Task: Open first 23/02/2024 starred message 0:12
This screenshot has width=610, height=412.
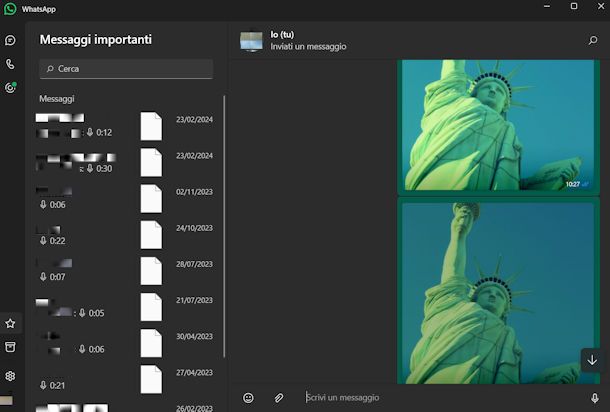Action: tap(124, 126)
